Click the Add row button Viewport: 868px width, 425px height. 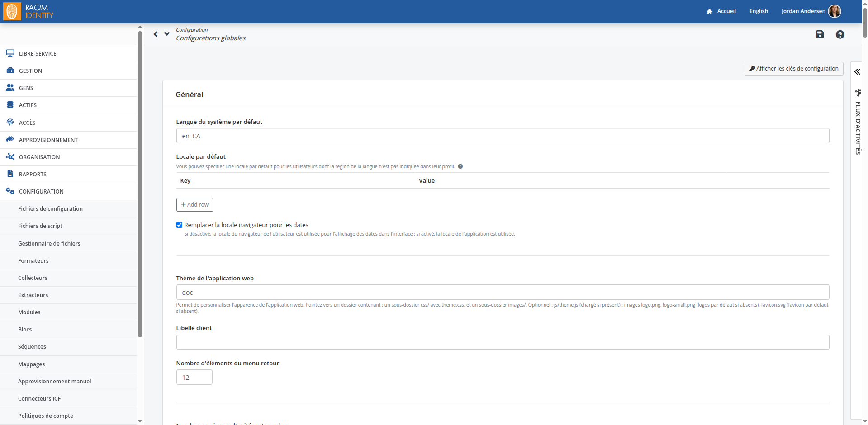coord(195,205)
